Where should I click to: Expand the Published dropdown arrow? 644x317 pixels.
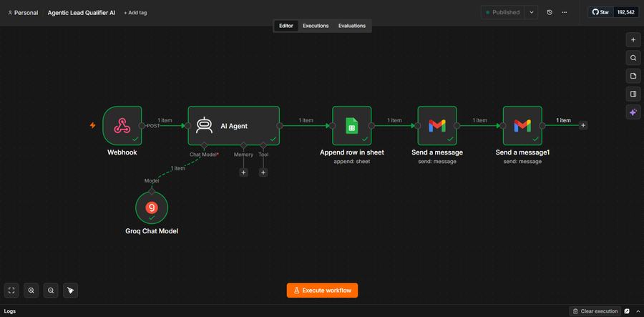click(x=532, y=12)
